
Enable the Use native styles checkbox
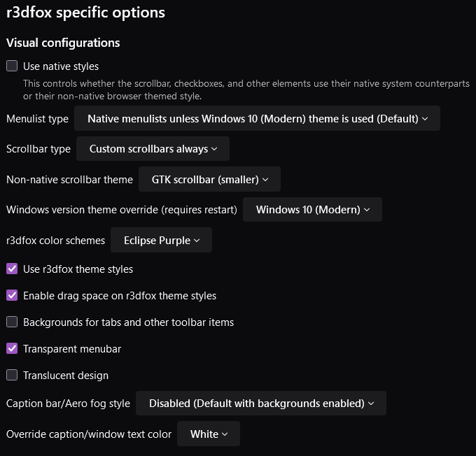tap(12, 66)
